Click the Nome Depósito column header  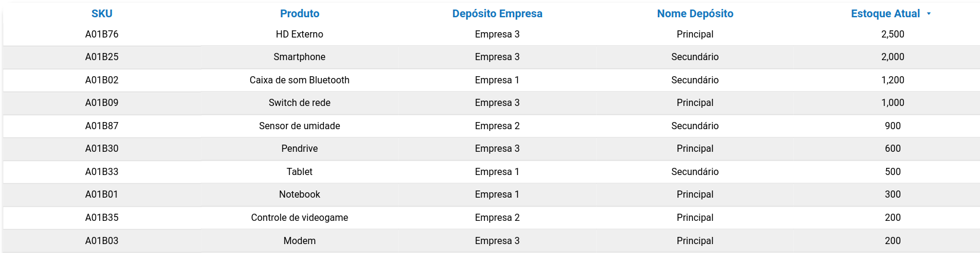(695, 14)
